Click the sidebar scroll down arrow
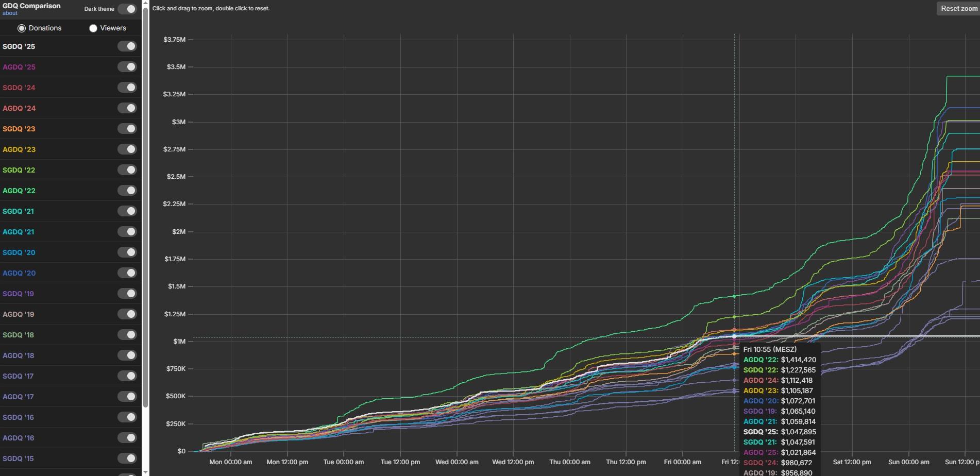 [145, 472]
